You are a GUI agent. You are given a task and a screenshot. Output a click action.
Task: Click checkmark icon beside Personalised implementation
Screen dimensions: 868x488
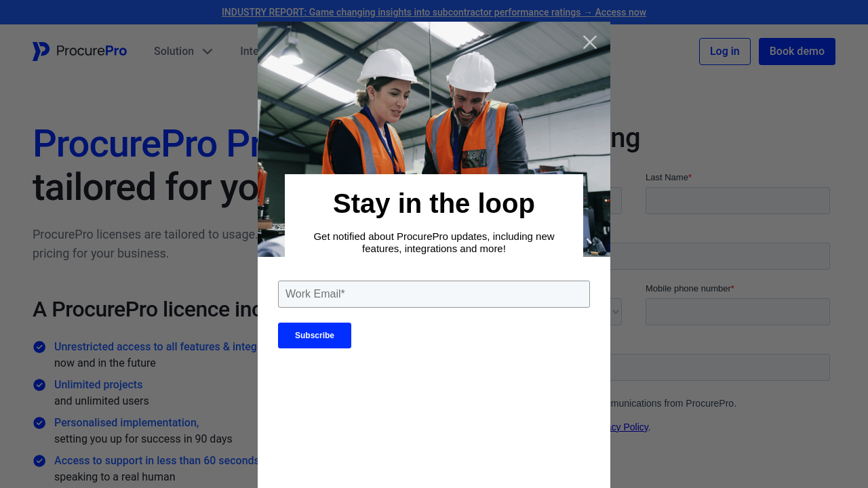pos(39,423)
